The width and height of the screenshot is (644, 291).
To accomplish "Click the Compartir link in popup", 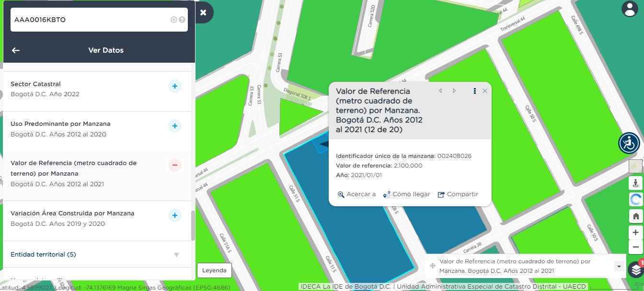I will pyautogui.click(x=458, y=194).
